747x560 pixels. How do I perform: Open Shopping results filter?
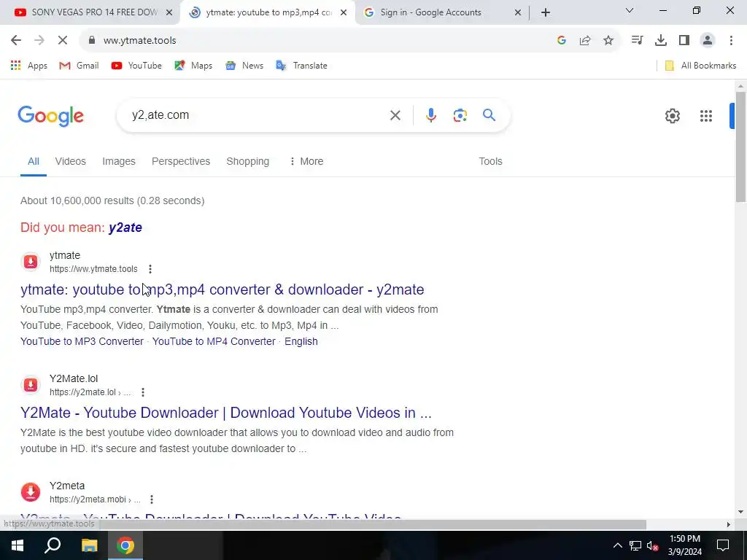(248, 161)
